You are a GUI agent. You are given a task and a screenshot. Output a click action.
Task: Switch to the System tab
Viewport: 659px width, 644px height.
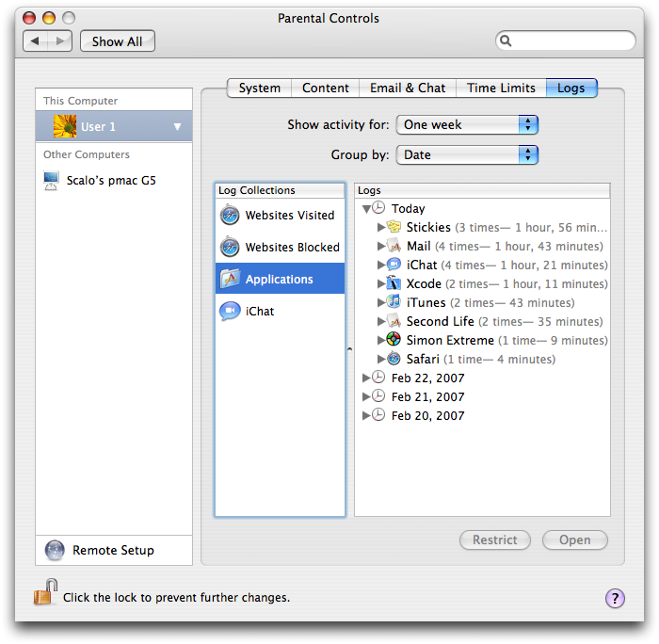(259, 88)
